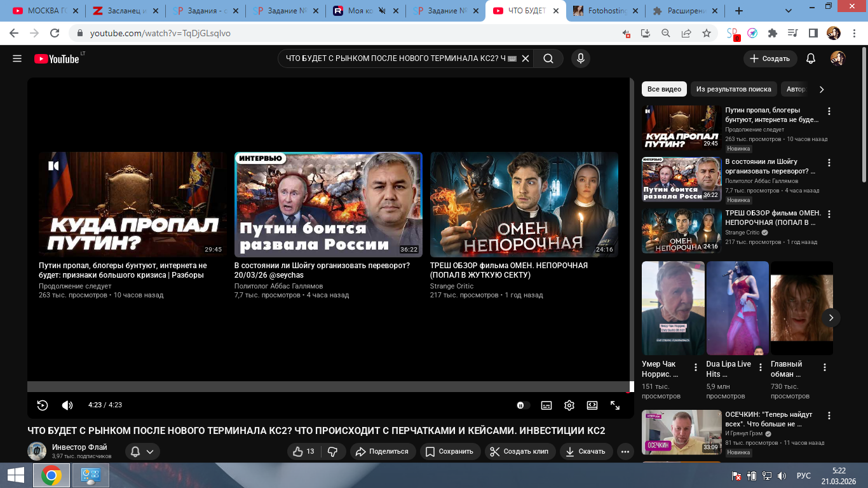Open the hamburger guide menu

pos(17,58)
